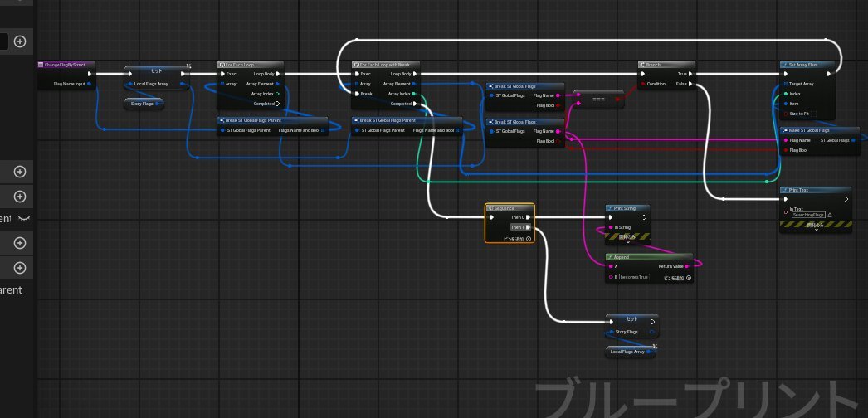Expand the Print String advanced options chevron
Viewport: 868px width, 418px height.
tap(627, 241)
